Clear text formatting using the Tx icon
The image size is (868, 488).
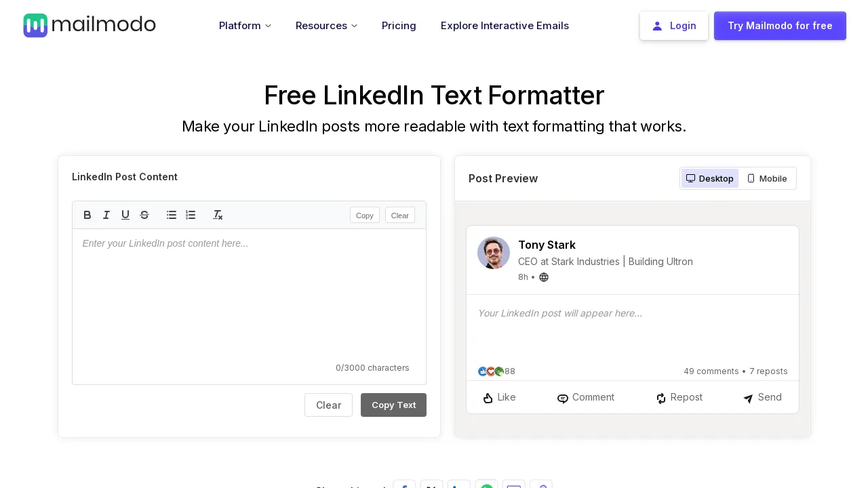pos(218,215)
